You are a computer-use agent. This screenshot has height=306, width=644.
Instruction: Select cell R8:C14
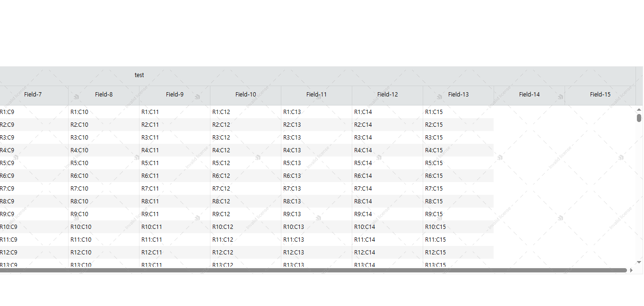coord(363,201)
